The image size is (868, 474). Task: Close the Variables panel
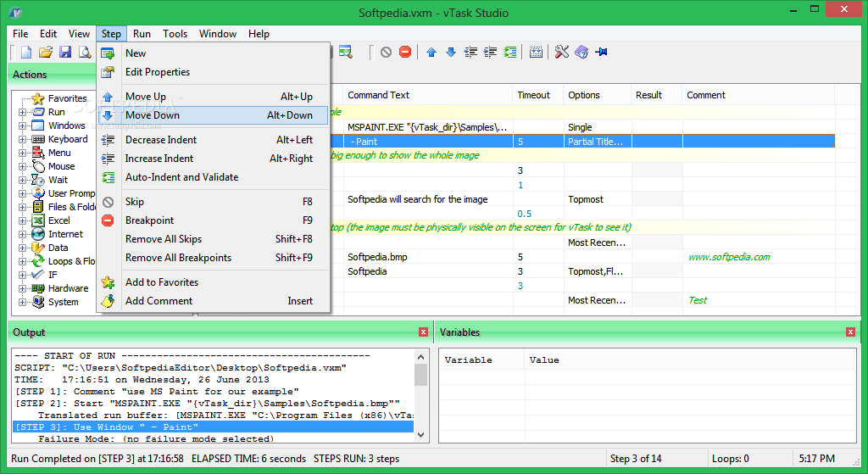tap(851, 332)
